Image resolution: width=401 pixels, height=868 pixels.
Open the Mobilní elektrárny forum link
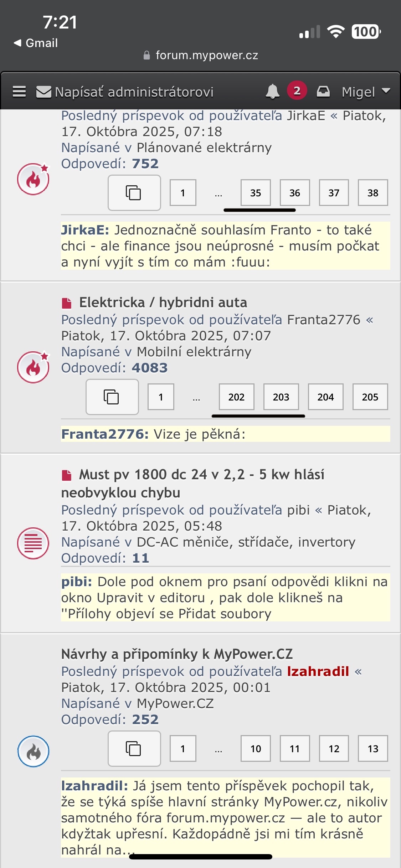194,352
